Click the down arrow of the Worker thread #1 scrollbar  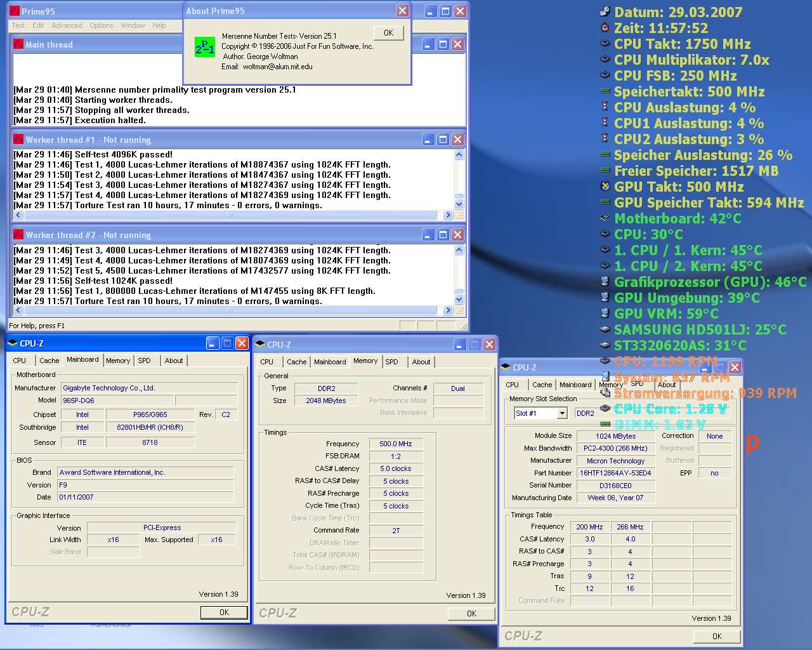pyautogui.click(x=459, y=204)
